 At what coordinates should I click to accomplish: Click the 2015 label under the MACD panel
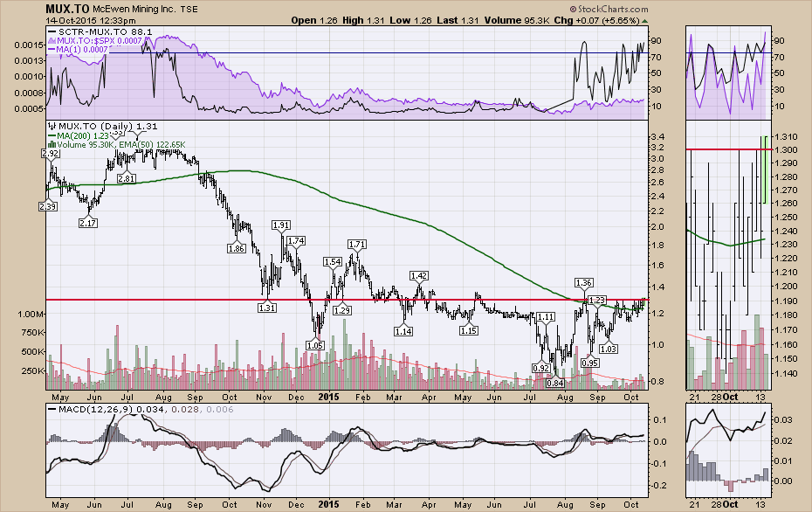tap(328, 504)
